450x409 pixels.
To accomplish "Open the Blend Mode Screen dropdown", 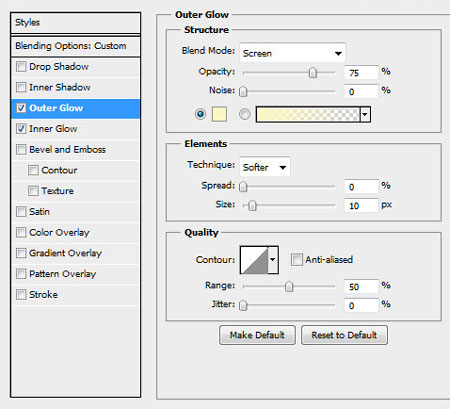I will point(292,53).
